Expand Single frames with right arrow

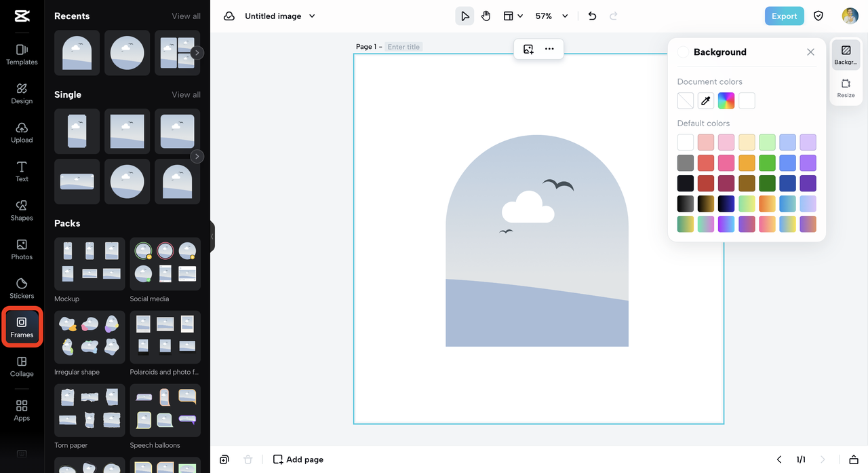[x=197, y=157]
